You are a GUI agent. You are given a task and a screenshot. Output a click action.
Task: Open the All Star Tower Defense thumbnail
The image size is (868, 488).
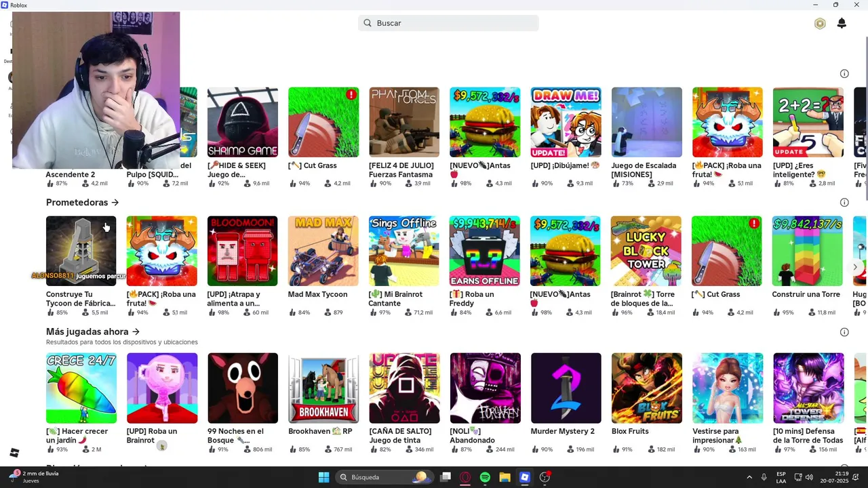point(808,388)
